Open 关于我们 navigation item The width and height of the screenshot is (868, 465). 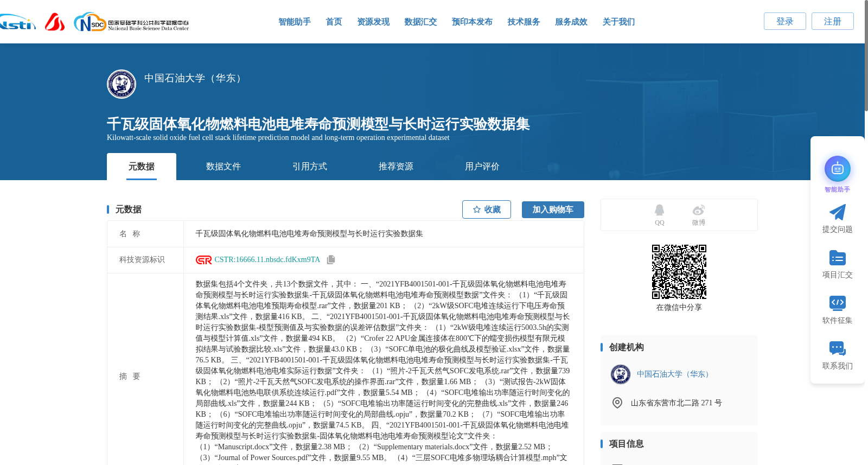618,22
